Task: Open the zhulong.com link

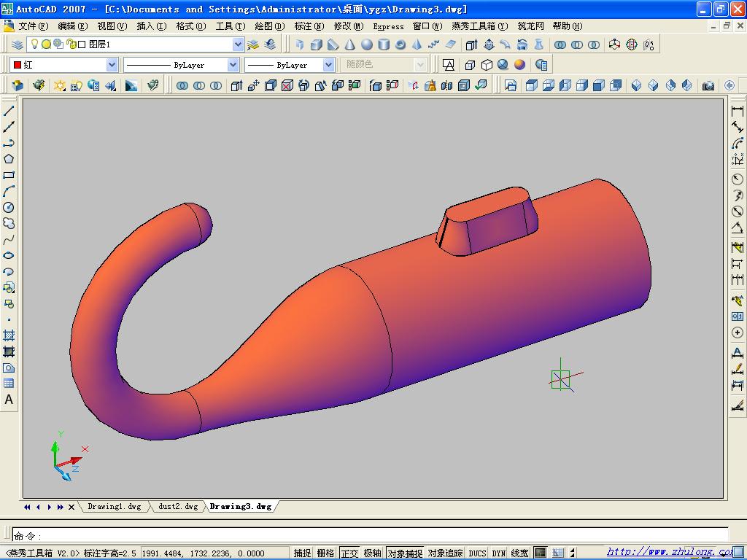Action: (670, 552)
